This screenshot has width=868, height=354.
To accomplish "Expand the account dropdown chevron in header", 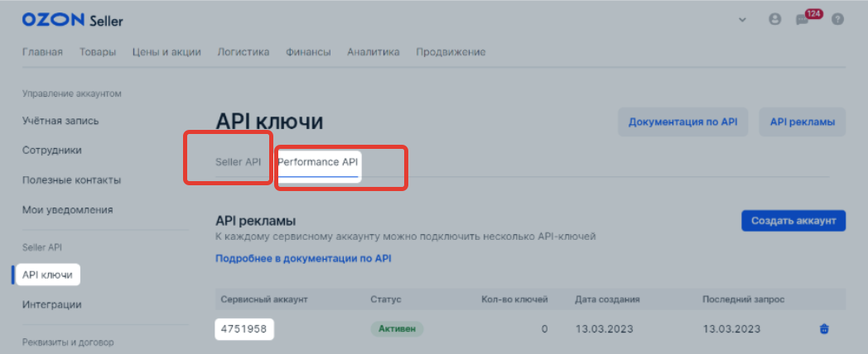I will tap(742, 20).
